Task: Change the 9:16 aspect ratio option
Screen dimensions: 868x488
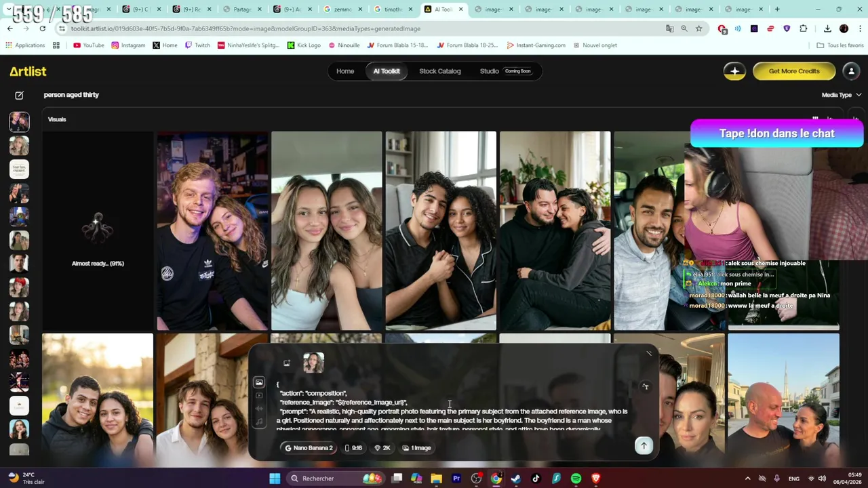Action: (x=353, y=448)
